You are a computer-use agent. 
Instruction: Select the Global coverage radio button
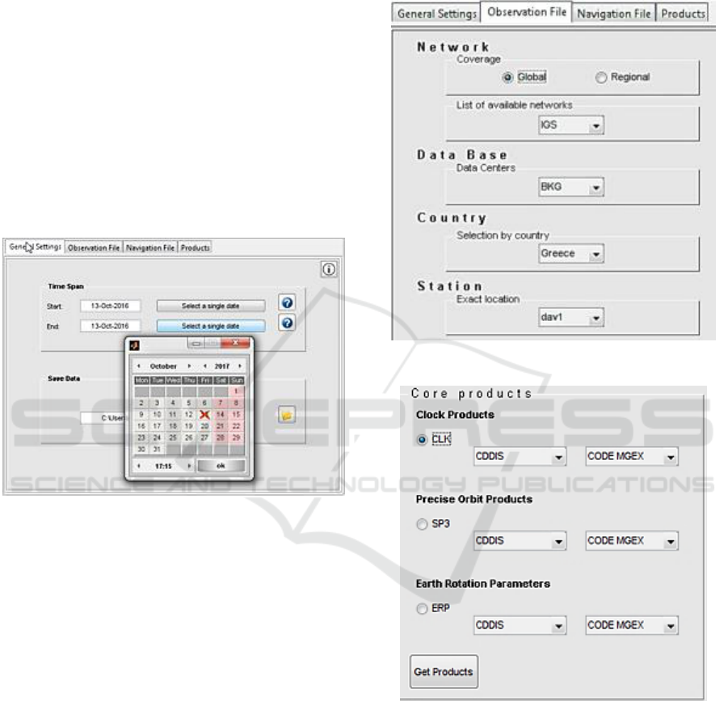tap(507, 78)
